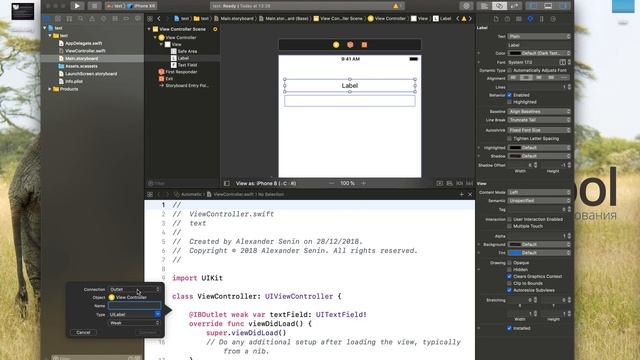Open the Content Mode Left dropdown

pos(539,192)
